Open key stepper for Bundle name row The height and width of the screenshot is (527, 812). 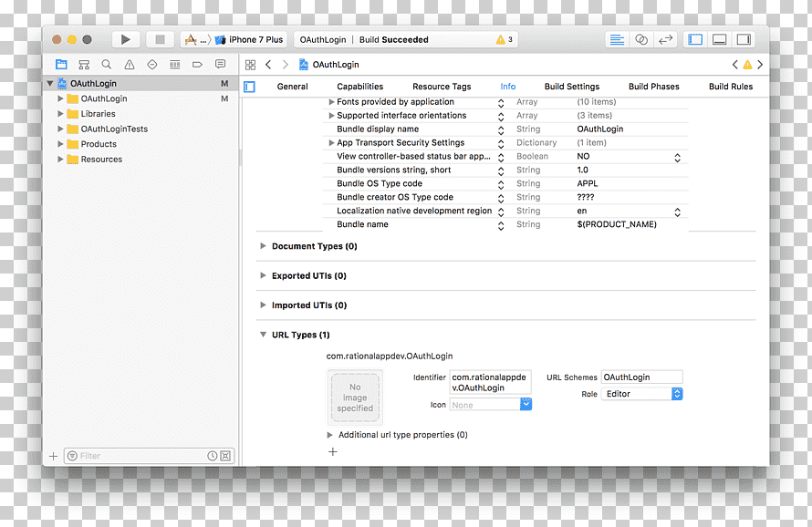tap(501, 225)
